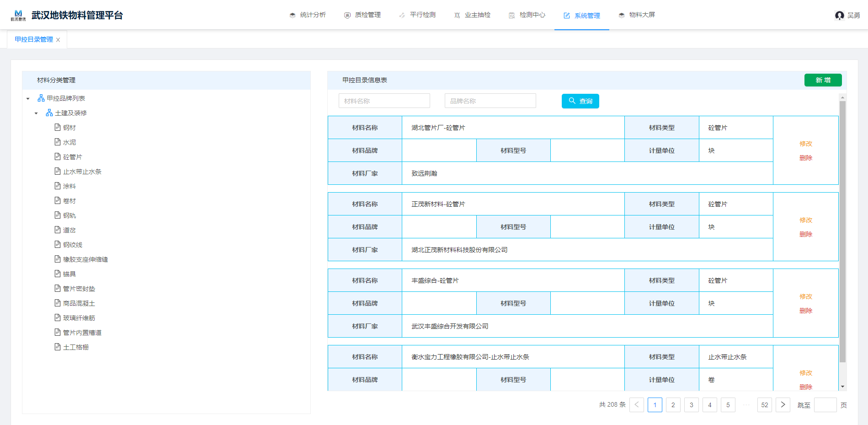Viewport: 868px width, 425px height.
Task: Click the document icon beside 土工格栅
Action: point(58,347)
